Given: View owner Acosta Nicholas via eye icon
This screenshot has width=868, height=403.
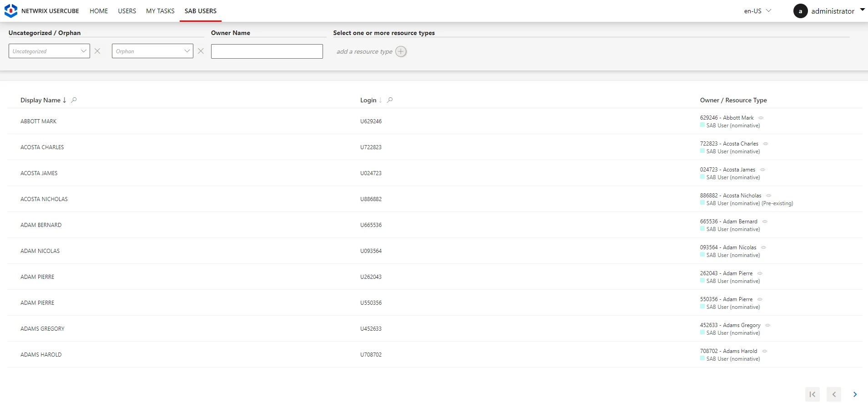Looking at the screenshot, I should [x=768, y=196].
